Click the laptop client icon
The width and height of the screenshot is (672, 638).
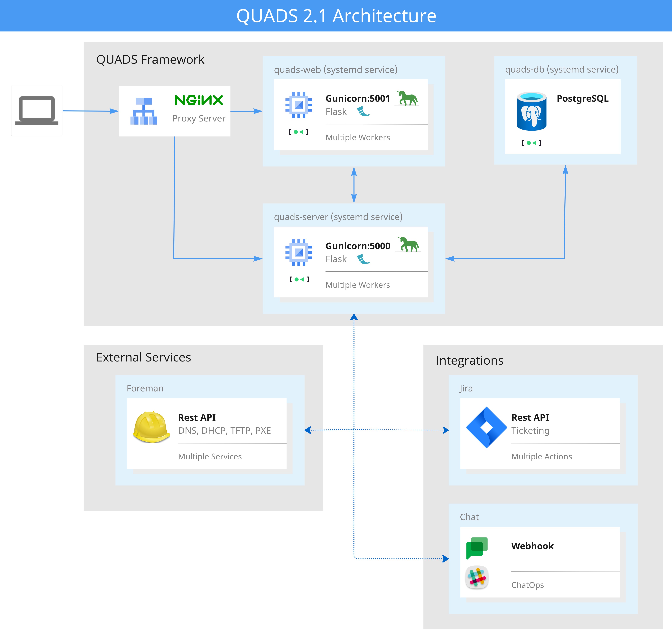tap(37, 111)
